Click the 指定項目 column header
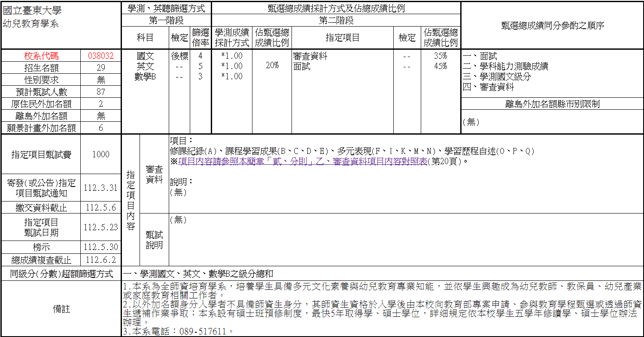 343,38
